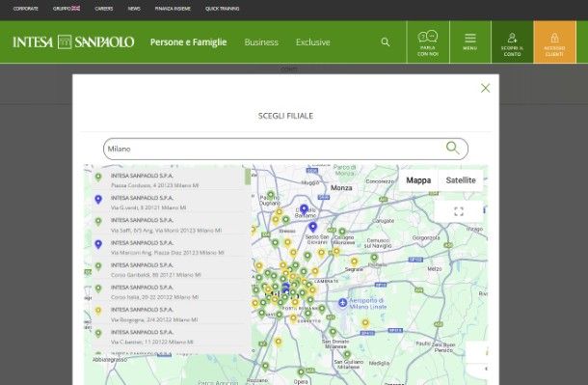Viewport: 588px width, 385px height.
Task: Open Corporate link in top bar
Action: (x=25, y=9)
